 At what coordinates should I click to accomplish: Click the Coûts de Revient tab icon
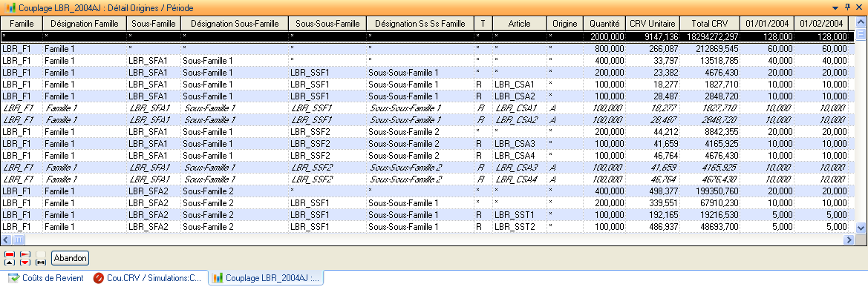click(x=14, y=277)
